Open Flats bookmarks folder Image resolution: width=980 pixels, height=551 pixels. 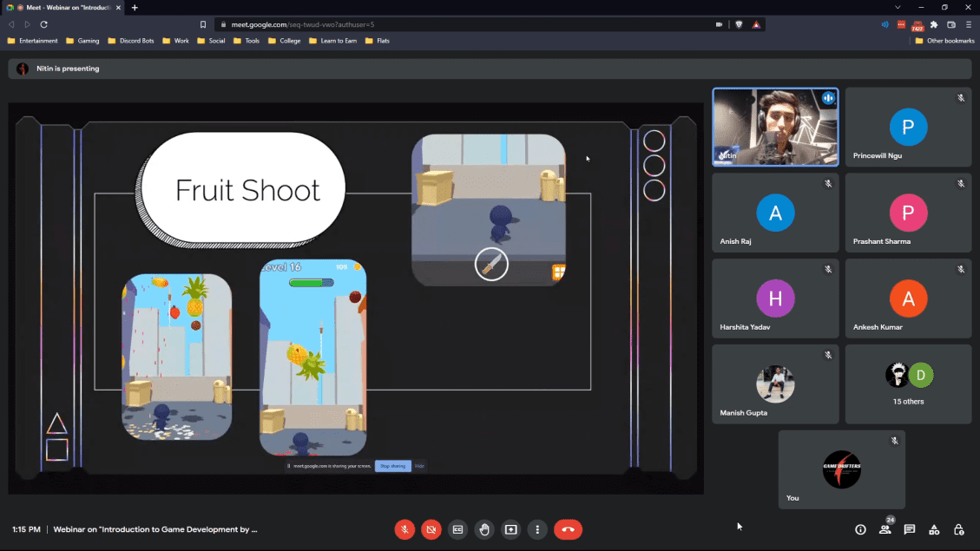pyautogui.click(x=378, y=41)
